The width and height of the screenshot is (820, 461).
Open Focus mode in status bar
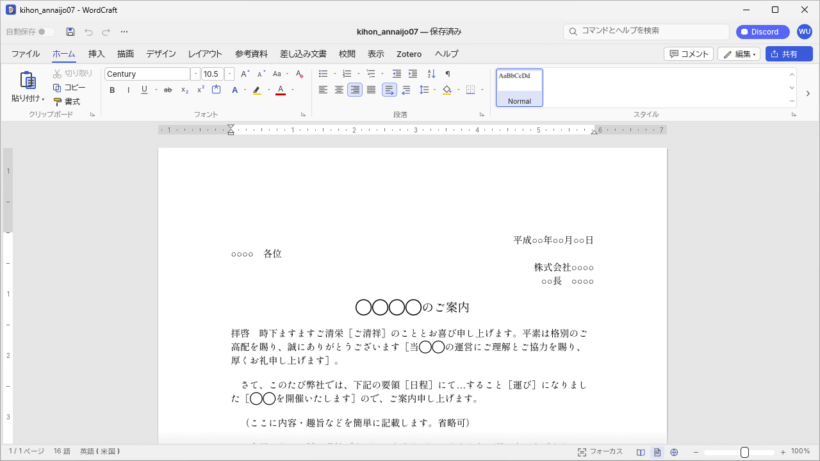pos(600,452)
